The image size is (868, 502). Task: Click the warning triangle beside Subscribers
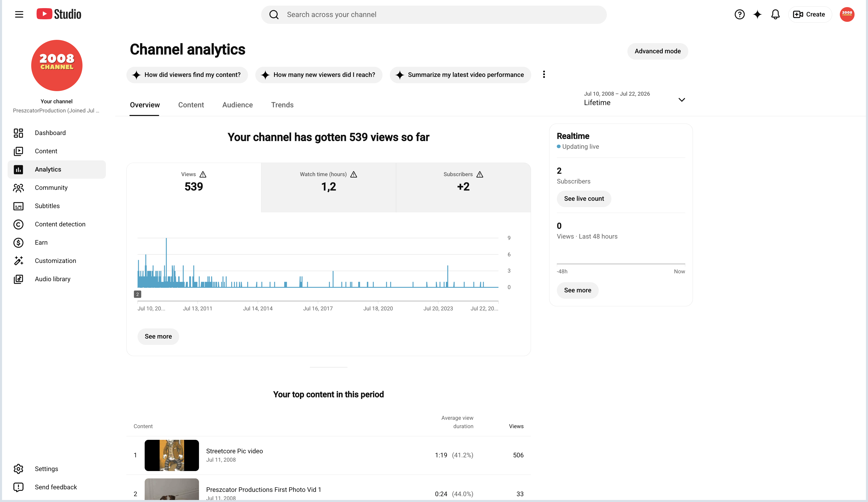pos(479,174)
